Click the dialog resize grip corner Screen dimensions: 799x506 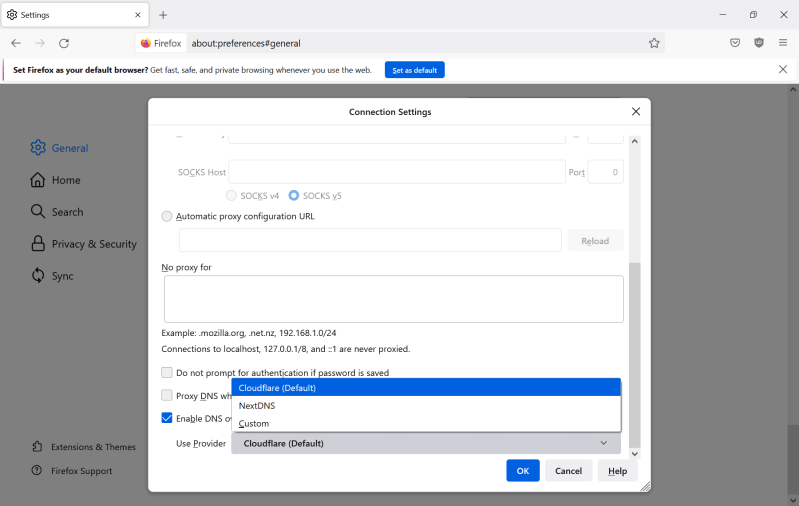645,487
